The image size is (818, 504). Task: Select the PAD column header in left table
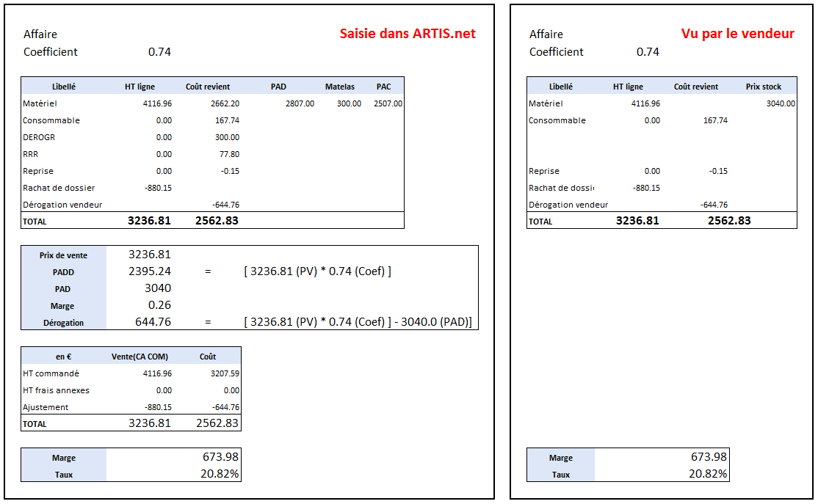coord(278,87)
